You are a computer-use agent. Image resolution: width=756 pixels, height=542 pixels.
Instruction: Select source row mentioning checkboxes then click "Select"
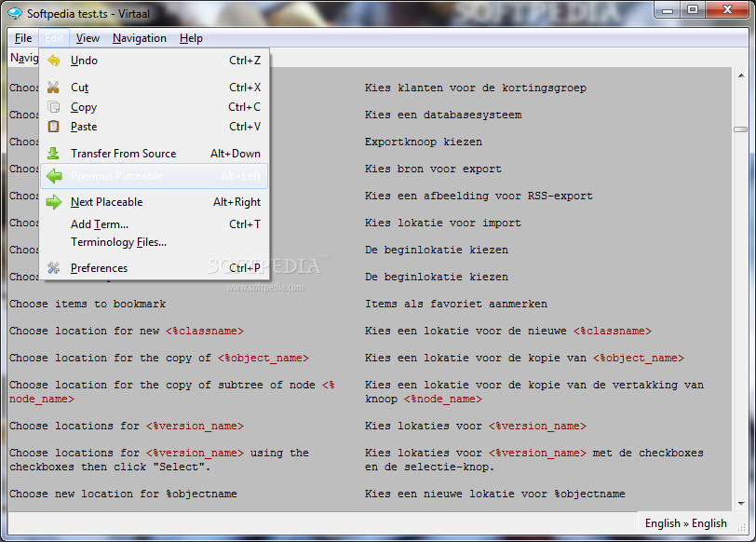[159, 460]
